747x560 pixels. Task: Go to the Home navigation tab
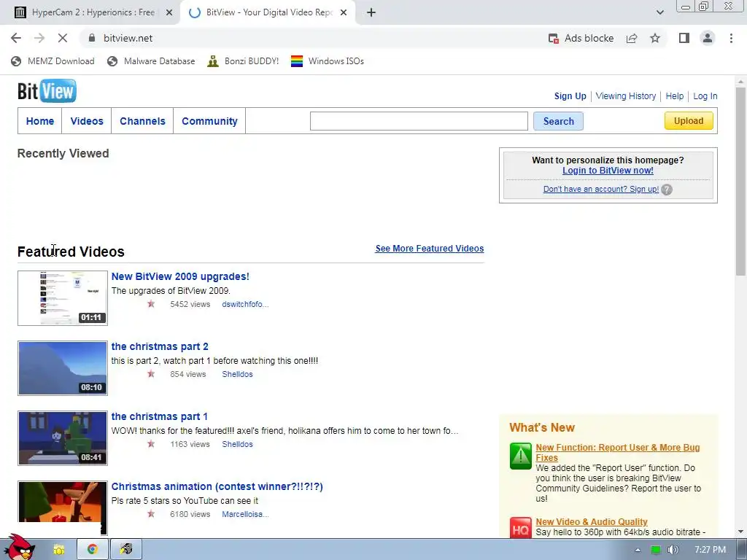coord(40,121)
